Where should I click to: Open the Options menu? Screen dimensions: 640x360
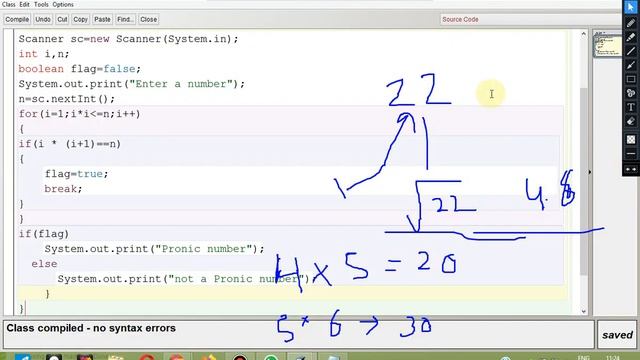pos(63,4)
